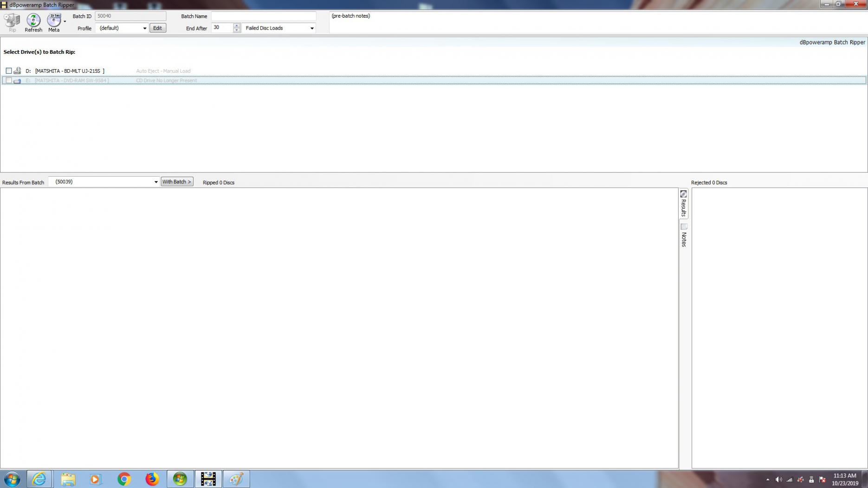Click the dBpoweramp Batch Ripper taskbar icon
This screenshot has width=868, height=488.
208,479
